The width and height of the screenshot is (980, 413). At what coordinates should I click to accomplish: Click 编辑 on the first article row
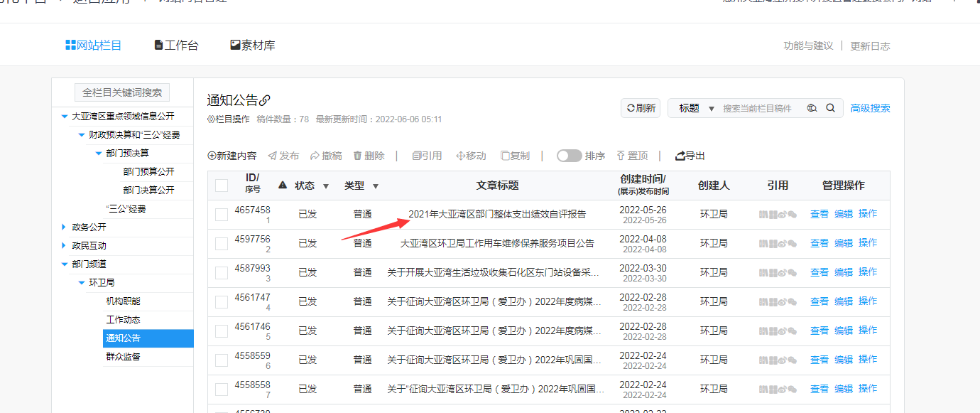click(x=843, y=213)
